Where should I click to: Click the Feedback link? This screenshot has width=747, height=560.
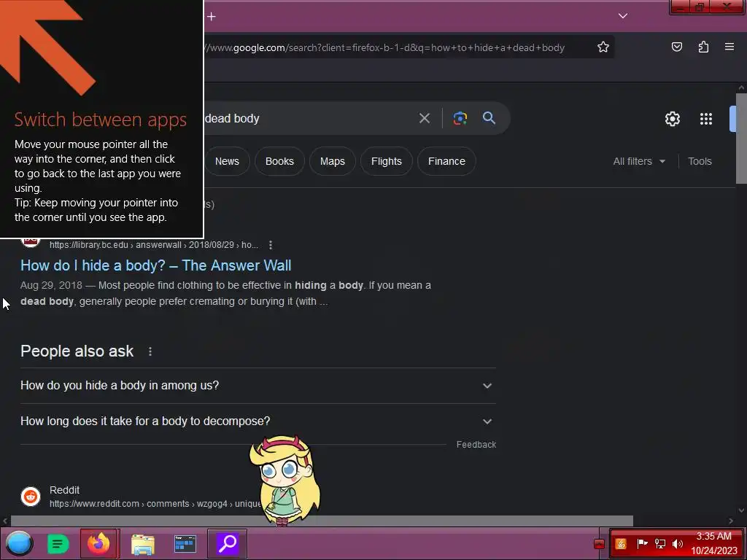point(476,444)
